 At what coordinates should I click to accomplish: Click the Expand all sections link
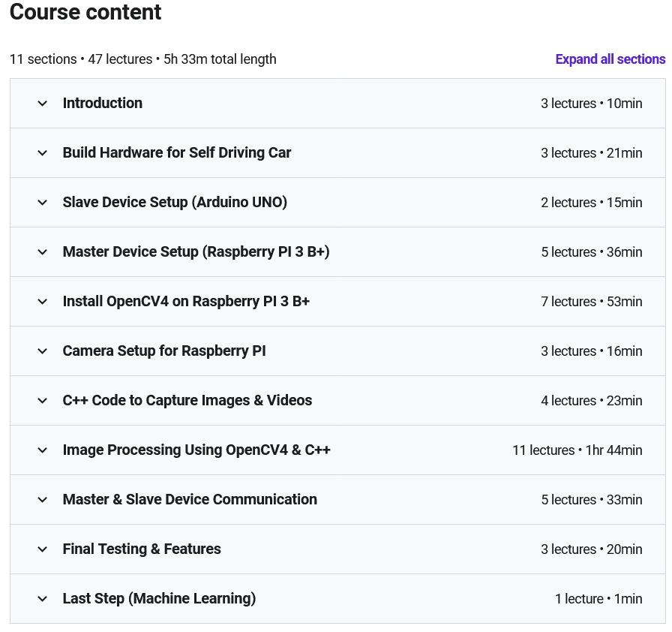[x=610, y=59]
